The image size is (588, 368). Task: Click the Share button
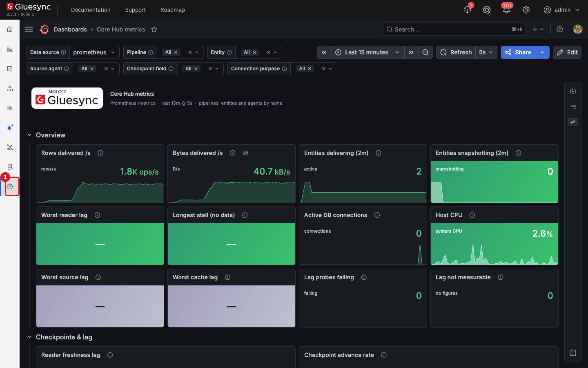pos(518,52)
